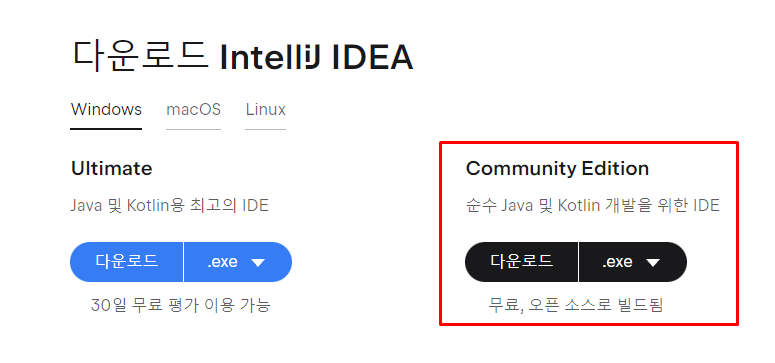Expand the black Community .exe installer dropdown
Image resolution: width=775 pixels, height=363 pixels.
(x=633, y=262)
